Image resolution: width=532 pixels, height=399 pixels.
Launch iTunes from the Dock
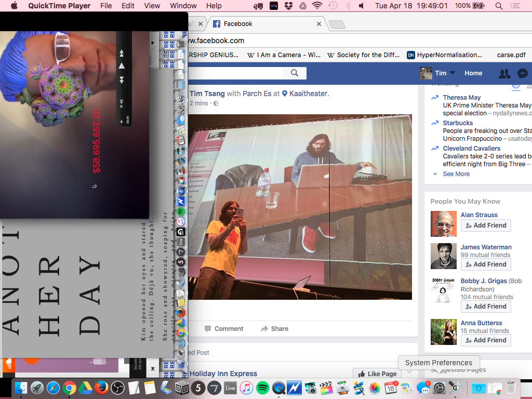[x=246, y=388]
